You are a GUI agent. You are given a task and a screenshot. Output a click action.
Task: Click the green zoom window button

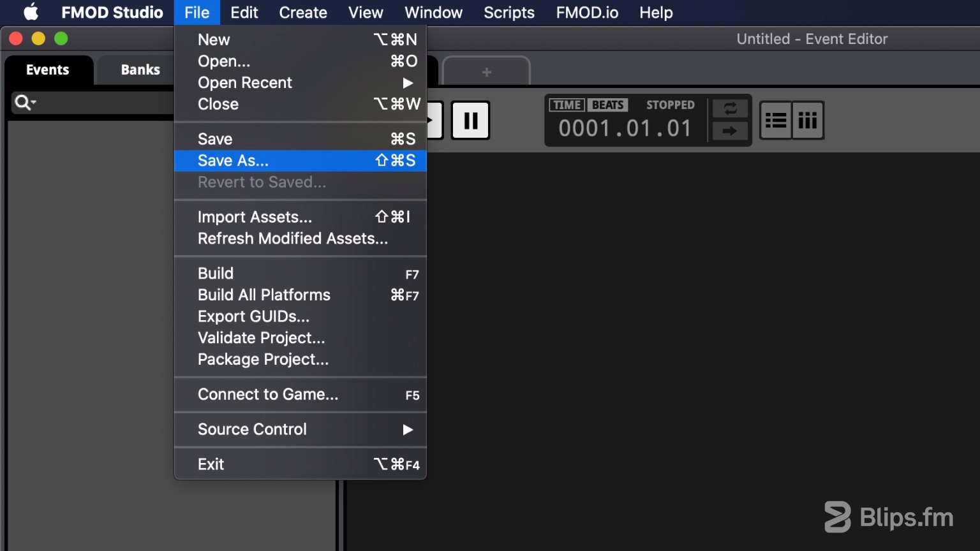tap(61, 39)
